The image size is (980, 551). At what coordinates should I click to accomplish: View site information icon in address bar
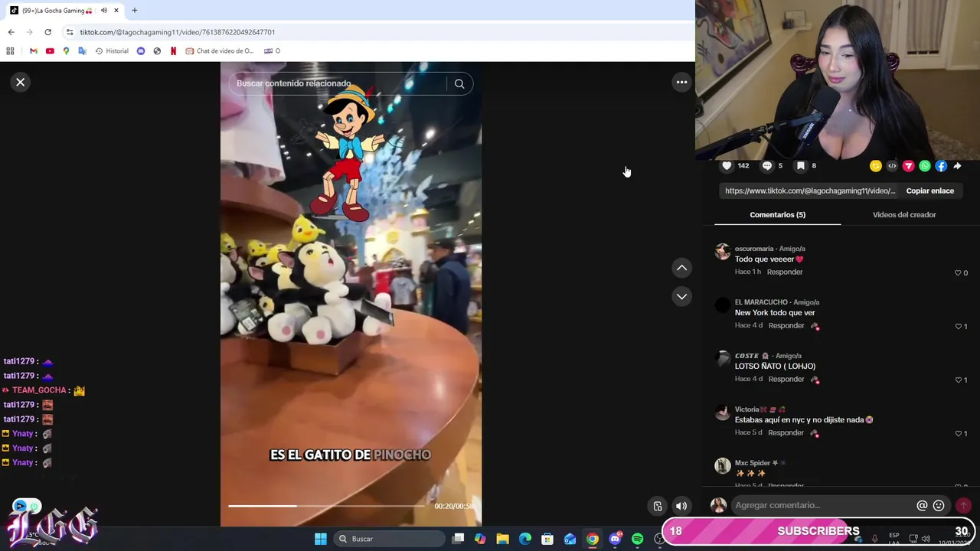click(70, 32)
